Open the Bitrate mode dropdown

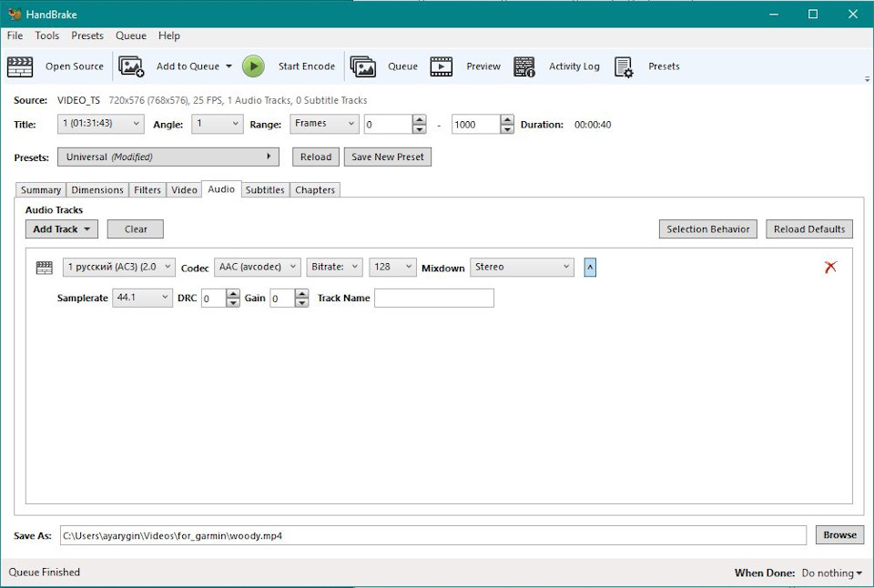(x=334, y=267)
